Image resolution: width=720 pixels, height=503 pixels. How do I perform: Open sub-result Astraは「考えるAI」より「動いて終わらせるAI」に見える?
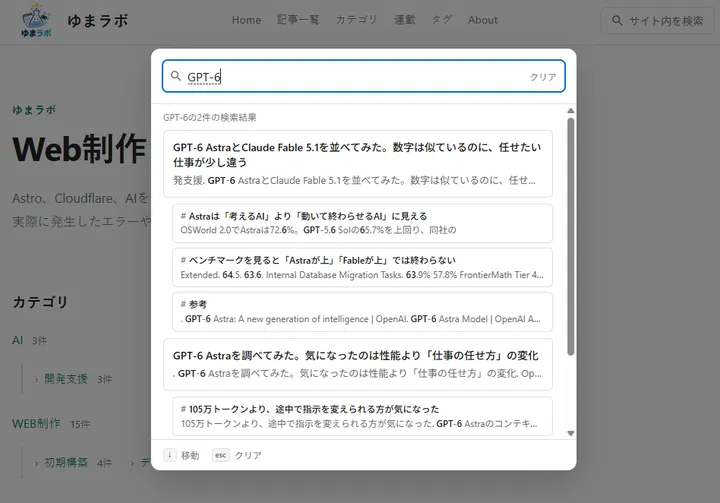362,223
